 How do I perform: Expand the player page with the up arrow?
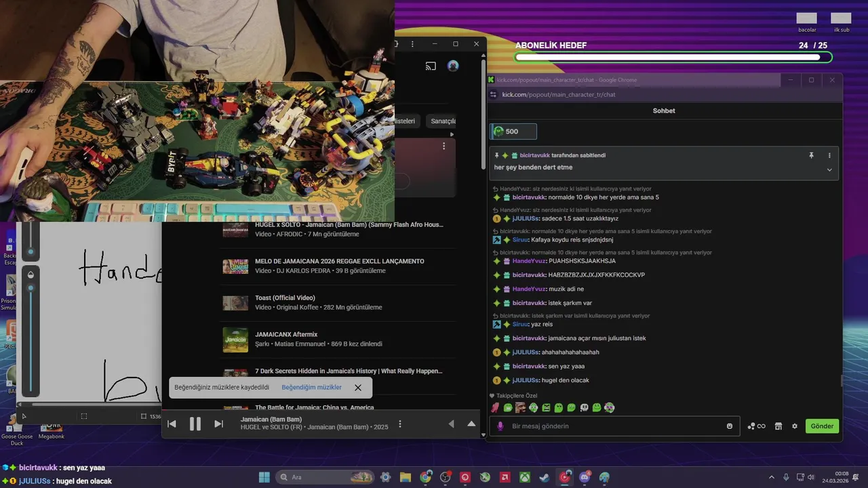pyautogui.click(x=472, y=424)
